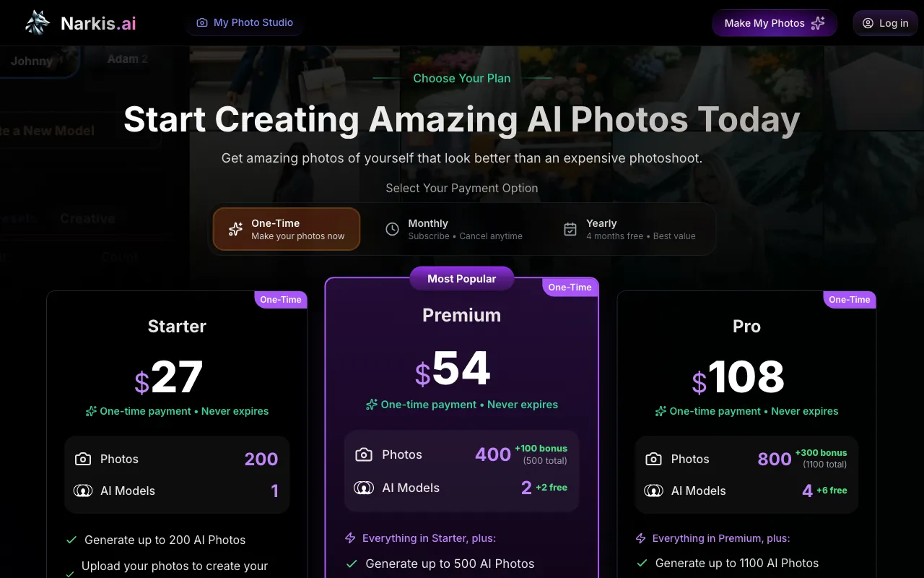Click Pro photo count 800

coord(775,459)
